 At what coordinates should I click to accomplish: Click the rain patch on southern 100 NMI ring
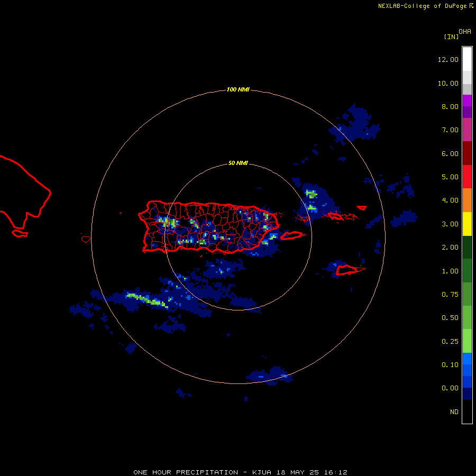pyautogui.click(x=270, y=376)
